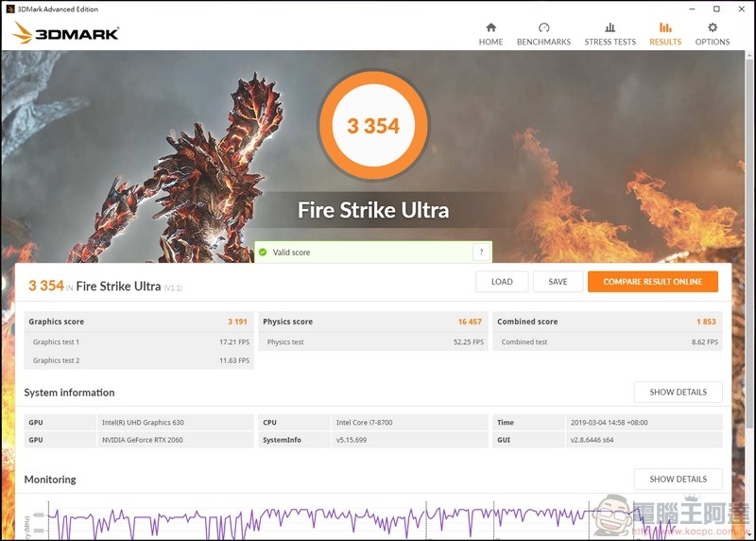756x541 pixels.
Task: Select the 8.62 FPS value
Action: point(704,342)
